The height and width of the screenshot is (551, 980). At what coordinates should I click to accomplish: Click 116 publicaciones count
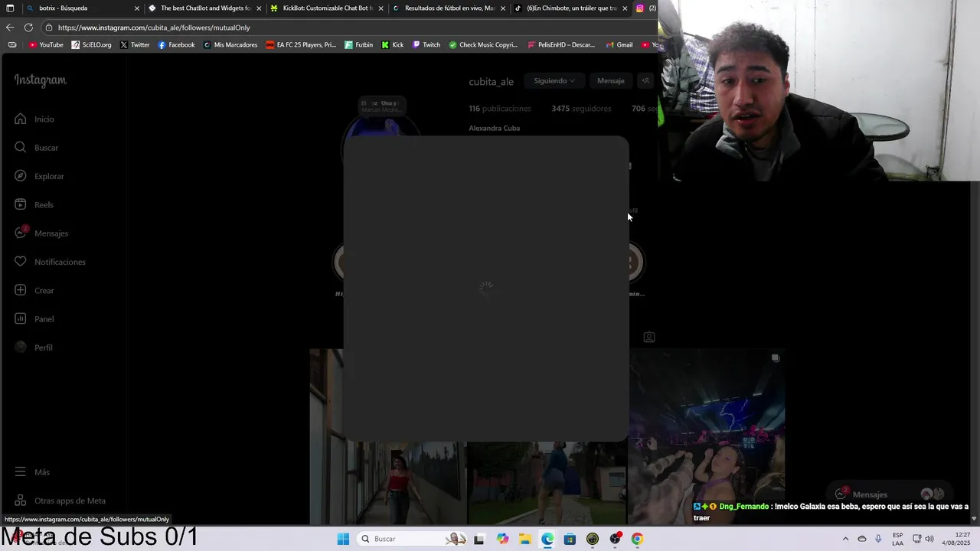coord(500,109)
